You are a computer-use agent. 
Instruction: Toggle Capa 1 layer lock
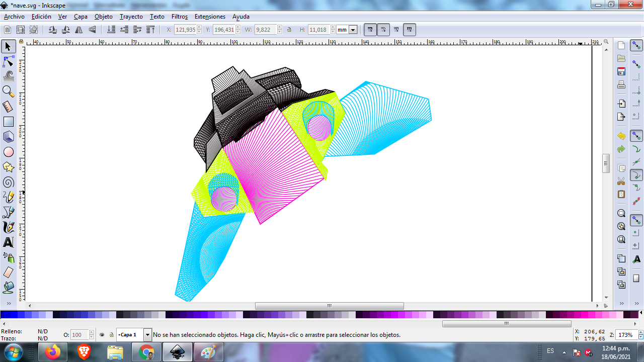(x=112, y=334)
